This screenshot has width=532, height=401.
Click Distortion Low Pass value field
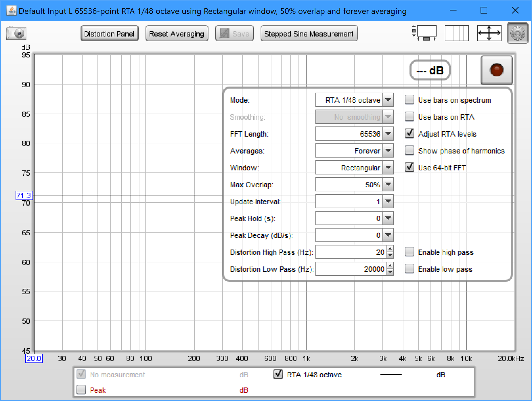[351, 269]
